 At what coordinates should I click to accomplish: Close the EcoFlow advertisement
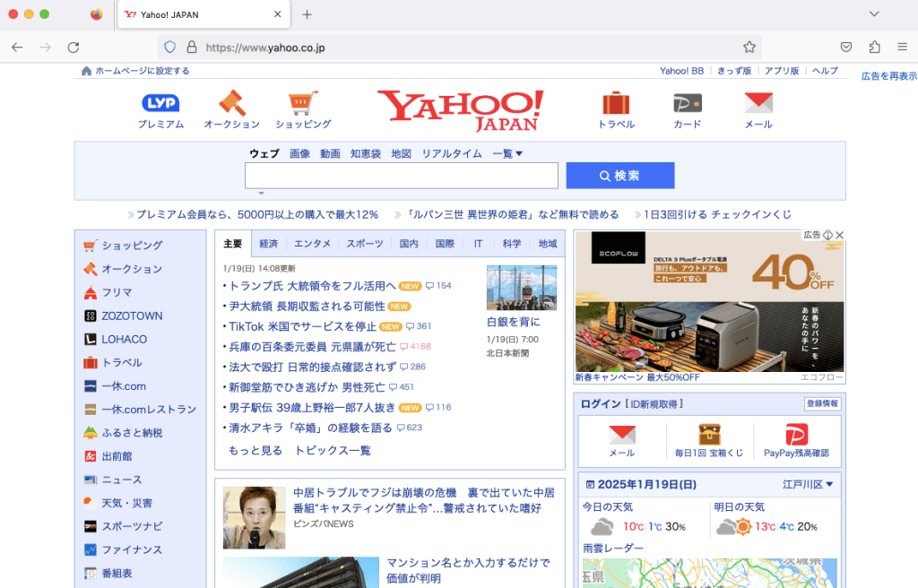[x=839, y=235]
